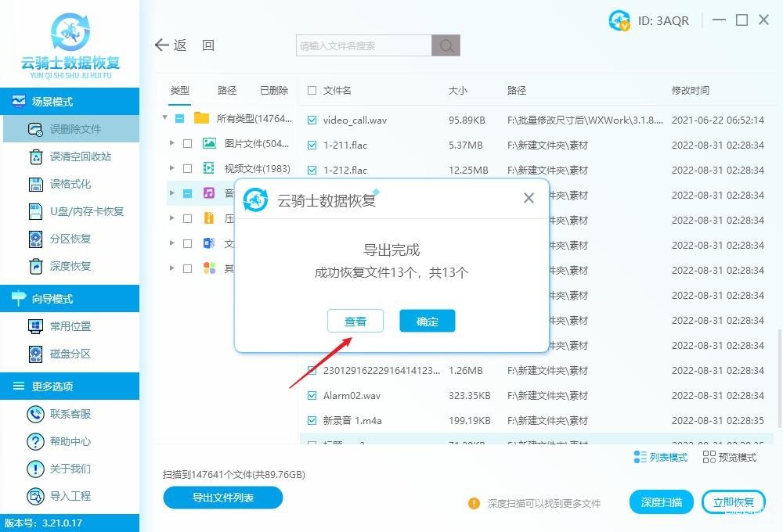
Task: Collapse 所有类型 tree node
Action: tap(164, 118)
